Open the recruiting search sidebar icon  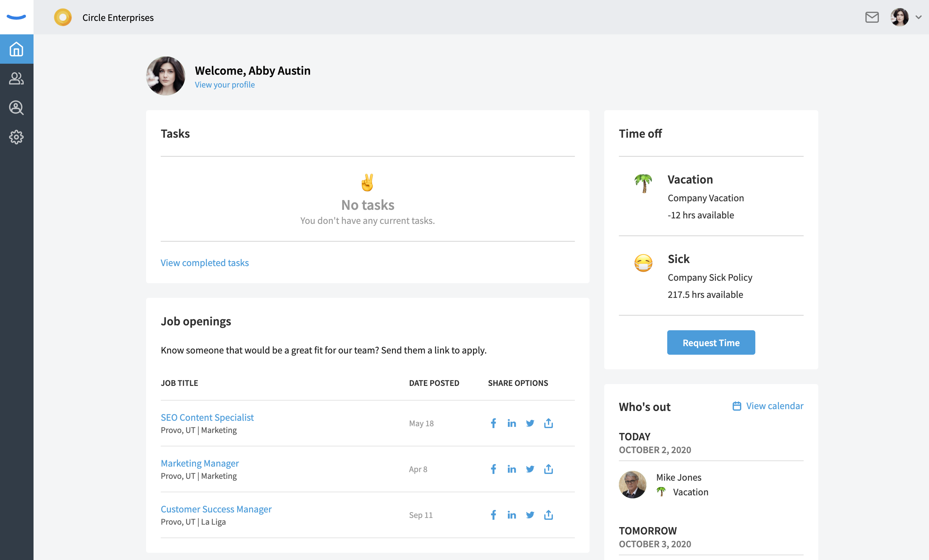point(17,108)
